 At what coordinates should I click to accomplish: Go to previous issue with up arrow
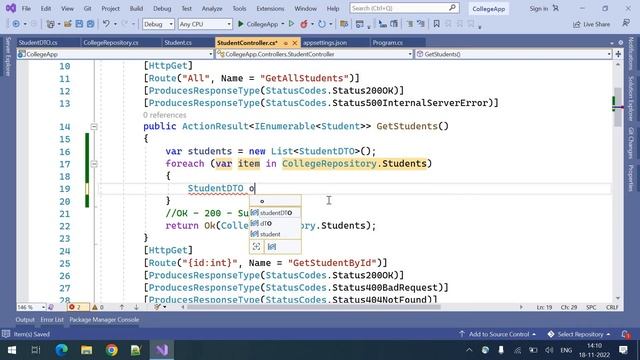122,307
